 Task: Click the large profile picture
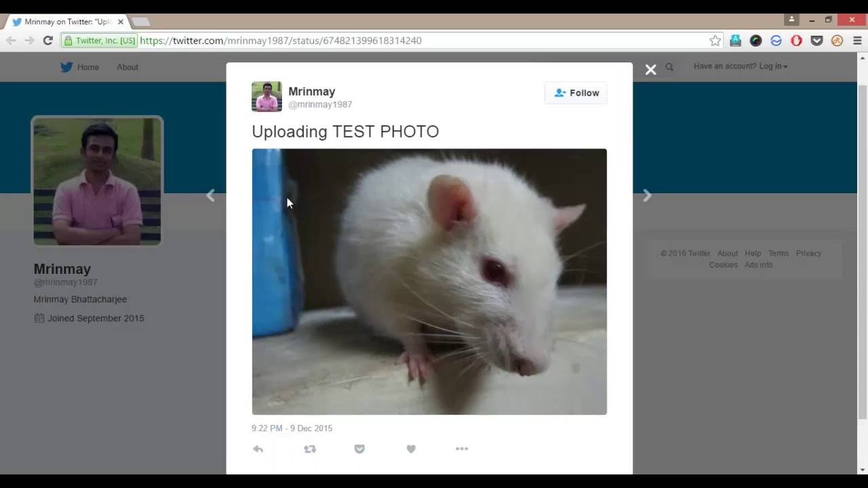pyautogui.click(x=97, y=181)
